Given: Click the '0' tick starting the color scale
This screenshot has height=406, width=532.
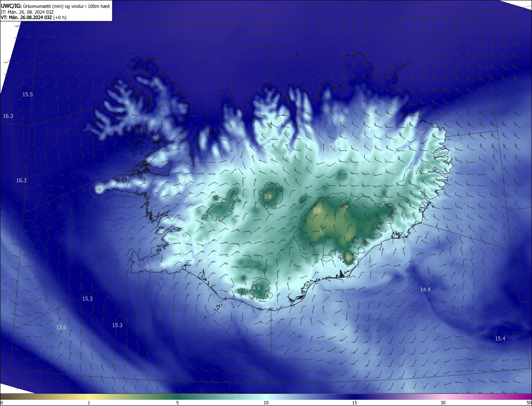Looking at the screenshot, I should 2,403.
